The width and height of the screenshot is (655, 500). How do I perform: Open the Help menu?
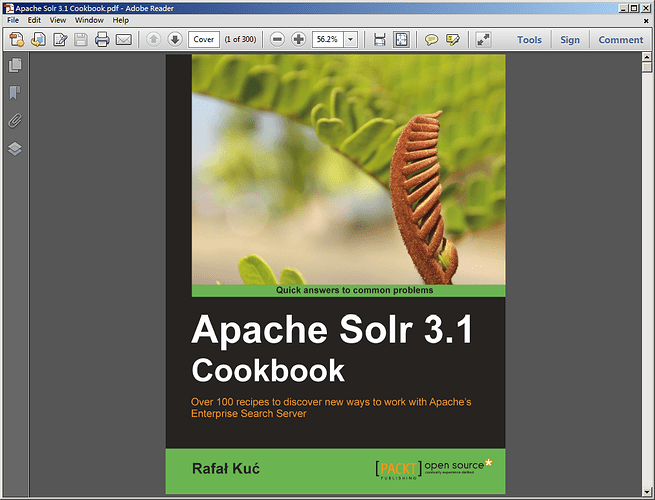coord(121,20)
